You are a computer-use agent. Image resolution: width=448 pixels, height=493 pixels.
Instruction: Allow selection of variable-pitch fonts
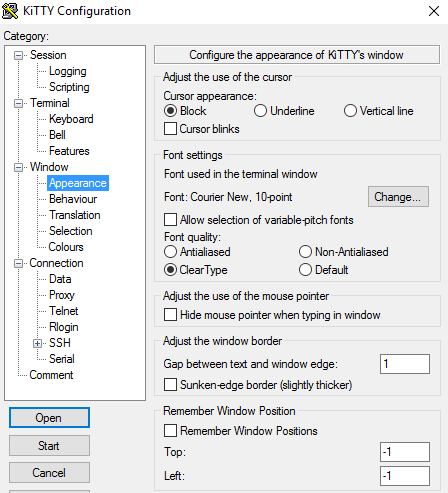point(259,220)
